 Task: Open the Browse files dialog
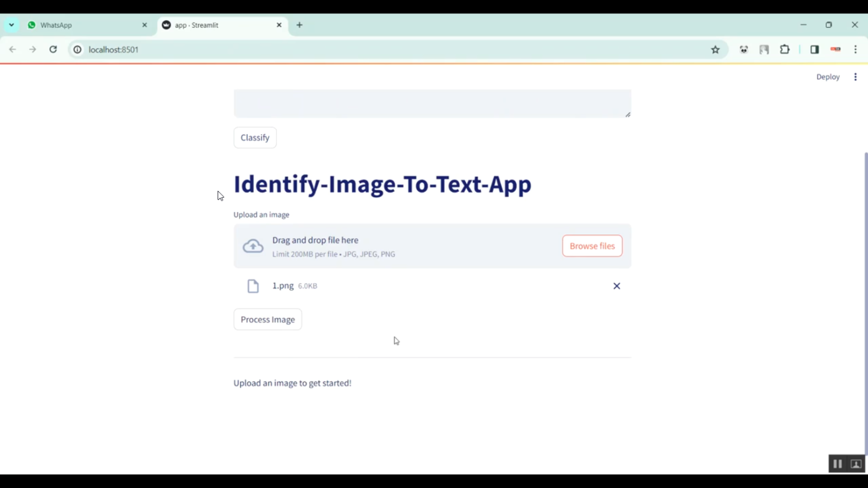pos(592,246)
